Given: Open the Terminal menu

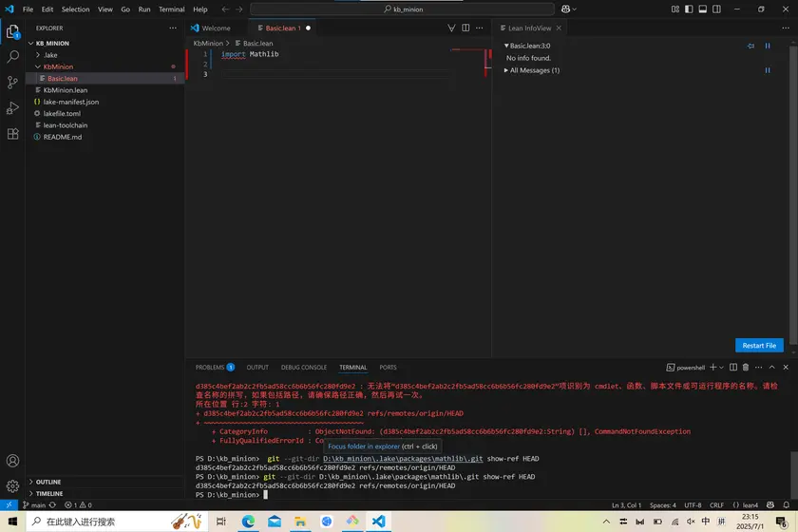Looking at the screenshot, I should (x=171, y=9).
